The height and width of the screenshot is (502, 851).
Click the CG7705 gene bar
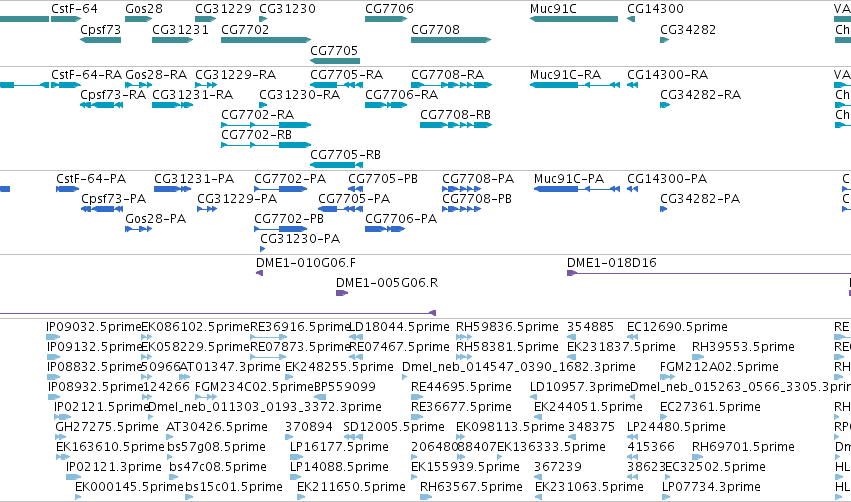click(x=335, y=61)
